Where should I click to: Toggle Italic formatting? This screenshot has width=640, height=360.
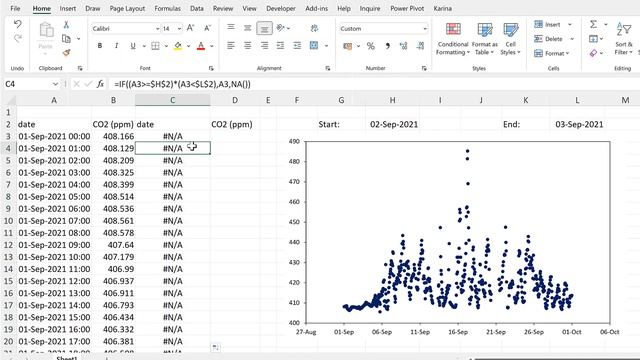coord(116,46)
